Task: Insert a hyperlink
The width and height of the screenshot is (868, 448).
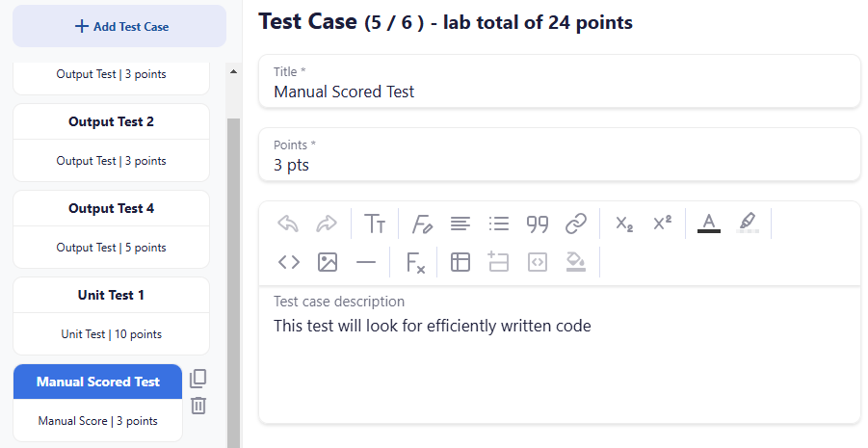Action: click(576, 224)
